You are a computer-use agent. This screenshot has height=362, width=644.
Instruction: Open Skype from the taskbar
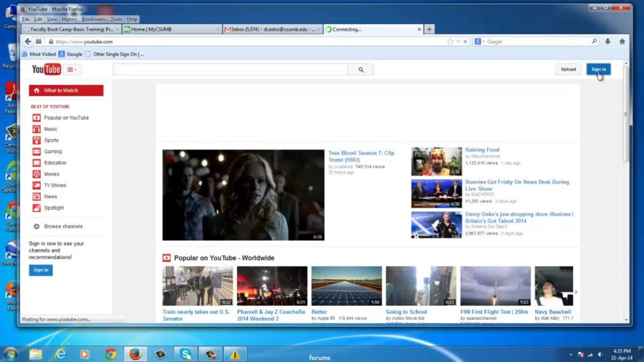[x=186, y=354]
